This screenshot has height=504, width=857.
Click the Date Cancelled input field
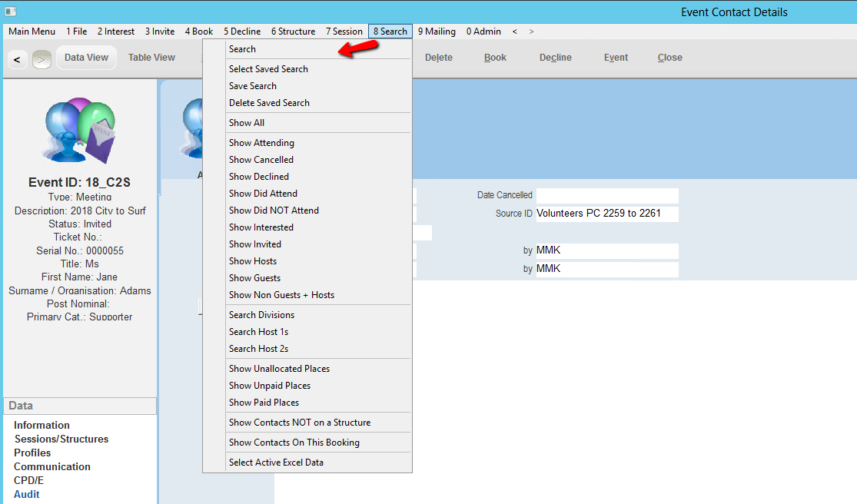tap(607, 196)
